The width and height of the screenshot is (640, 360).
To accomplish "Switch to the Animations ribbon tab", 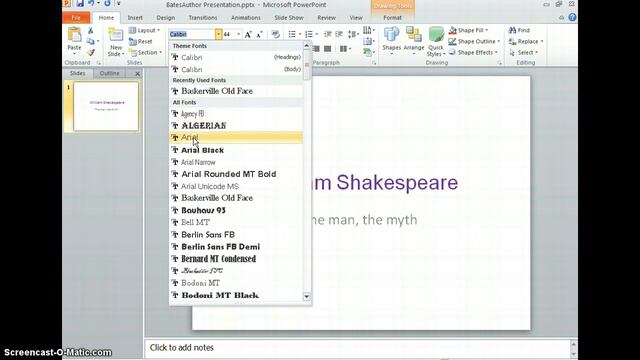I will click(246, 18).
